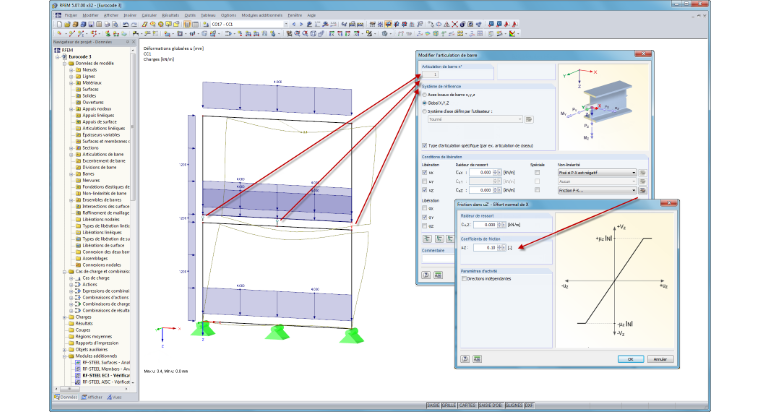Expand the Noeuds tree node

click(71, 70)
